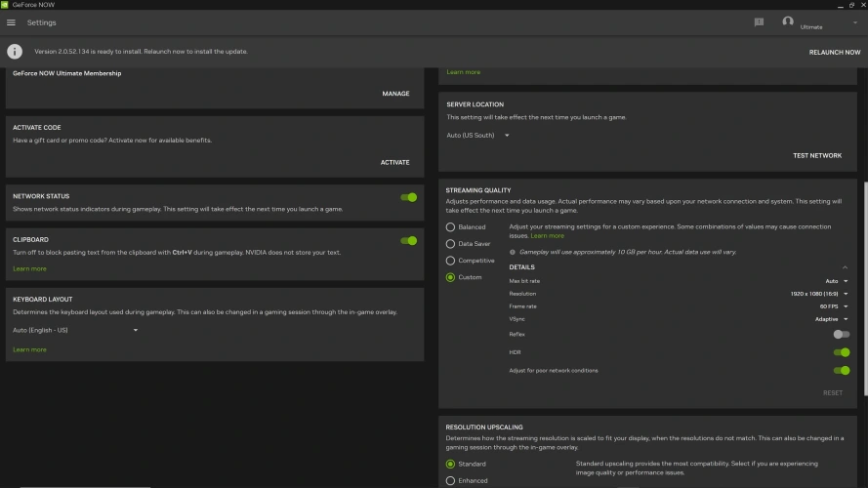Screen dimensions: 868x488
Task: Disable the Clipboard toggle
Action: click(x=408, y=240)
